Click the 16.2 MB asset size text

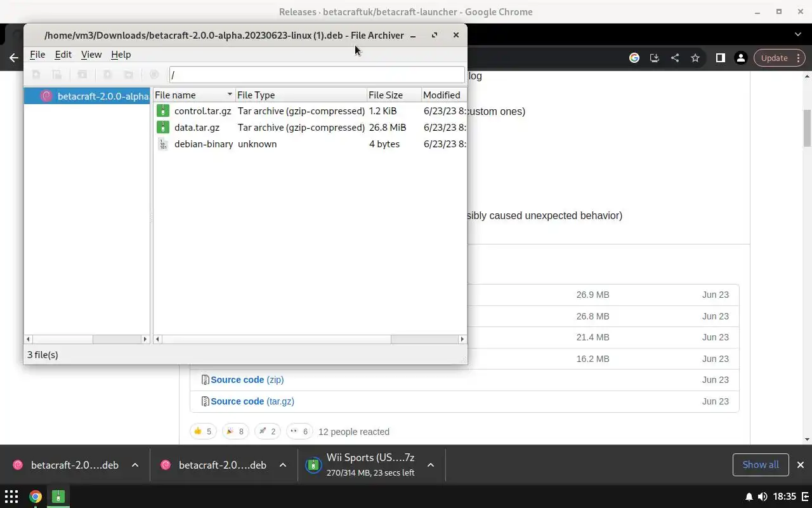click(x=593, y=359)
